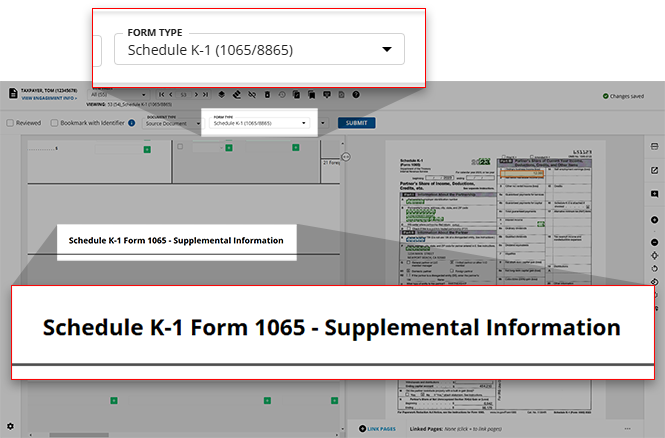Click the taxpayer document file icon
The width and height of the screenshot is (665, 438).
click(x=13, y=93)
